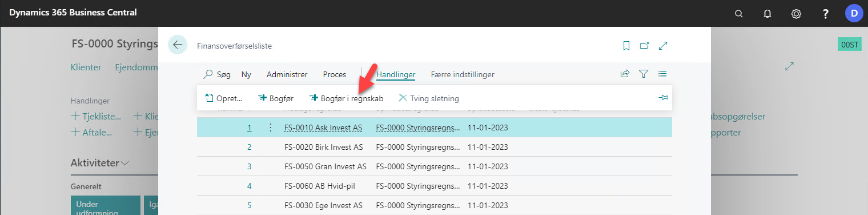Open page in new window icon
Image resolution: width=868 pixels, height=215 pixels.
tap(644, 46)
